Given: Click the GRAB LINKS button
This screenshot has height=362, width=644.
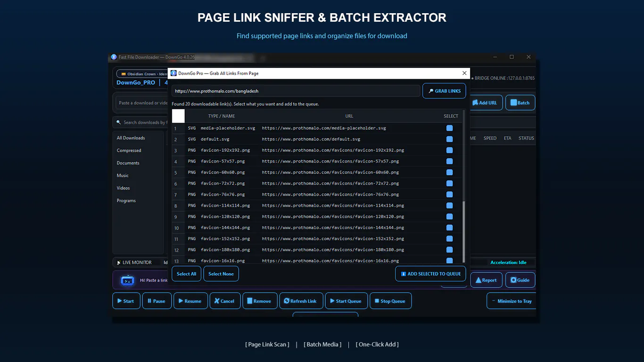Looking at the screenshot, I should point(444,91).
